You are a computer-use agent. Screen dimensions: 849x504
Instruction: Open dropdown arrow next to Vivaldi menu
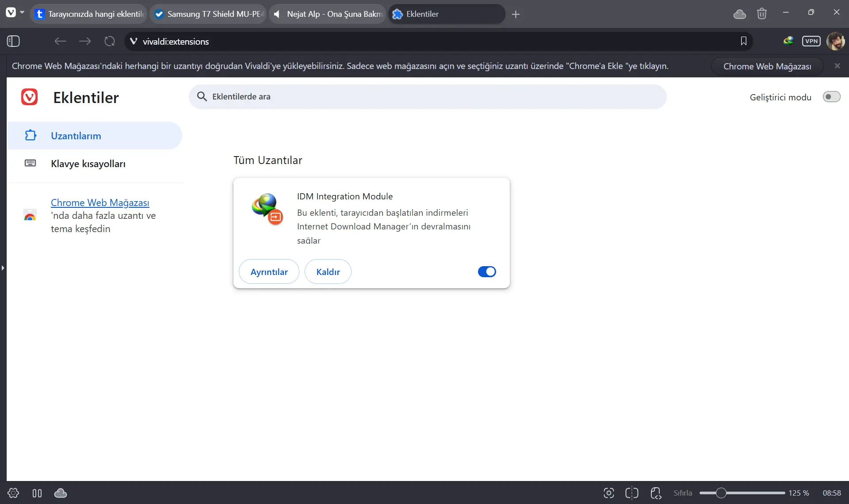[x=22, y=12]
